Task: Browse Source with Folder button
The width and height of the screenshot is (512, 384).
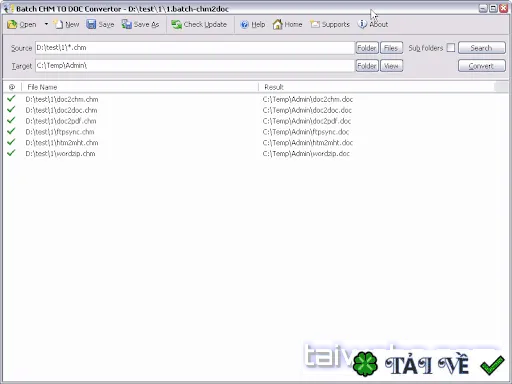Action: click(x=367, y=48)
